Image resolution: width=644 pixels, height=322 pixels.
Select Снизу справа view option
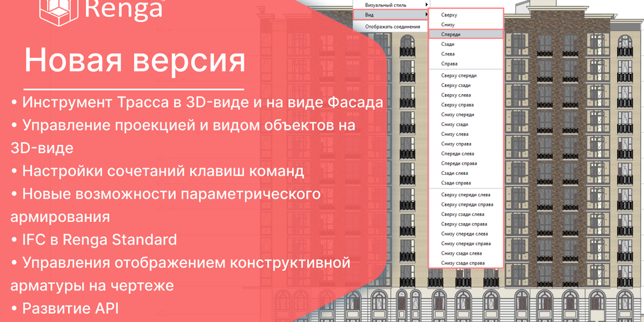466,144
